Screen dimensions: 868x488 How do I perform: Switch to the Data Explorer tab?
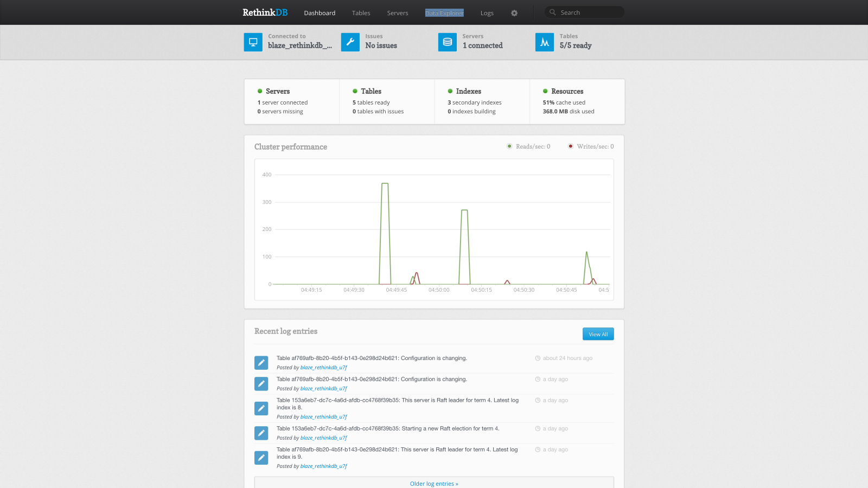tap(444, 13)
